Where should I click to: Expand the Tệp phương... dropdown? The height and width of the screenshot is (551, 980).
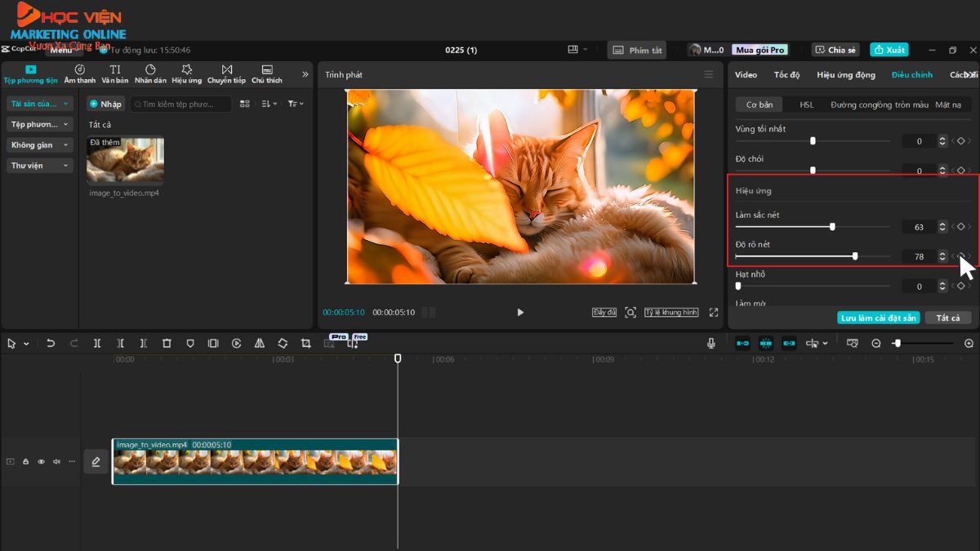pos(40,124)
